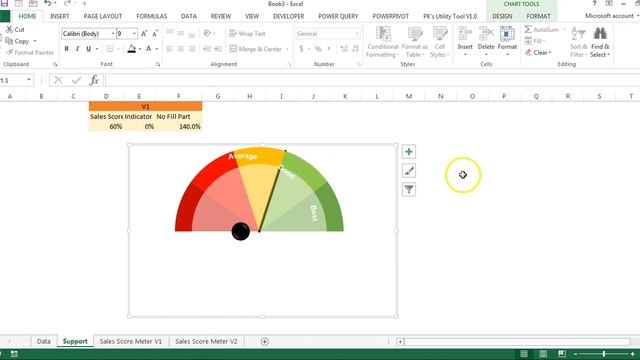Click the Copy icon
Screen dimensions: 640x360
click(9, 41)
